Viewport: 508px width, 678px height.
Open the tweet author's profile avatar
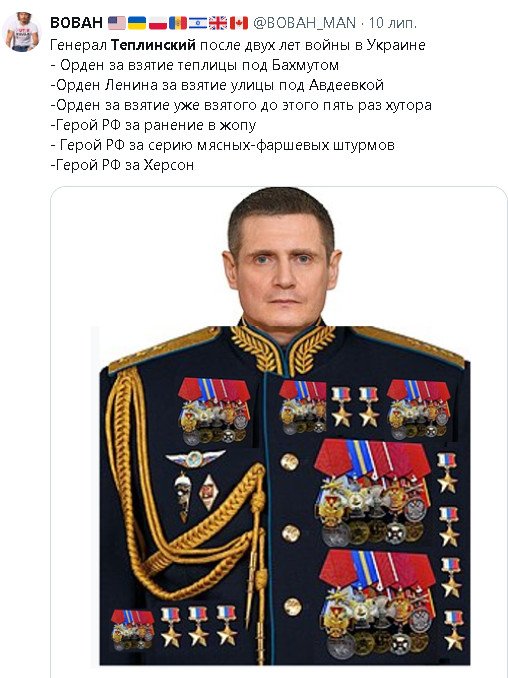pyautogui.click(x=22, y=32)
